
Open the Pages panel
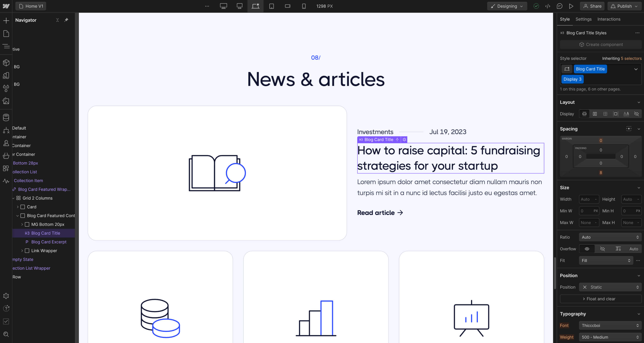(x=6, y=34)
